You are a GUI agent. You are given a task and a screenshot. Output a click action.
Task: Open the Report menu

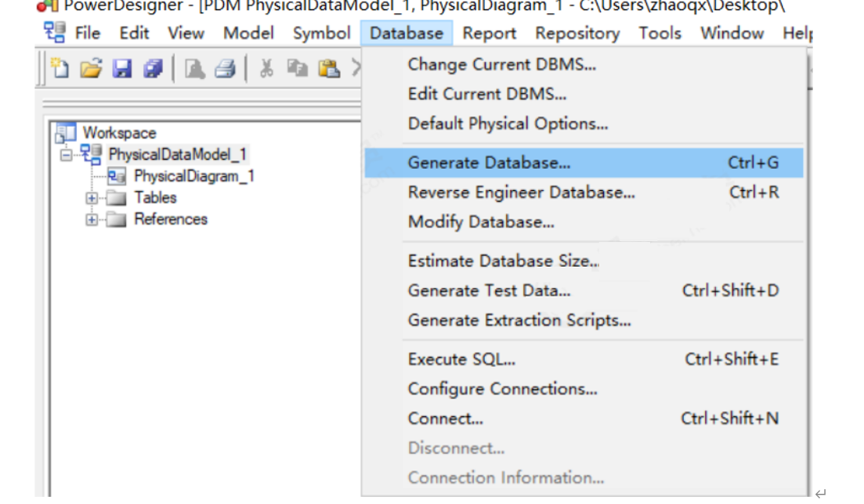point(490,33)
